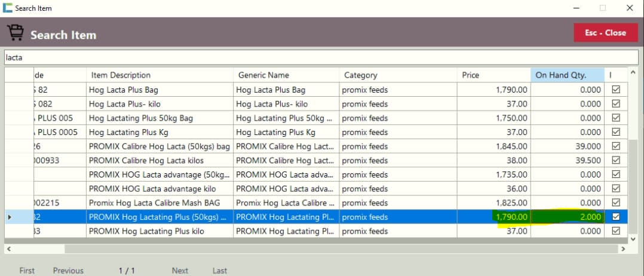This screenshot has width=644, height=276.
Task: Click the vertical scrollbar up arrow
Action: [633, 73]
